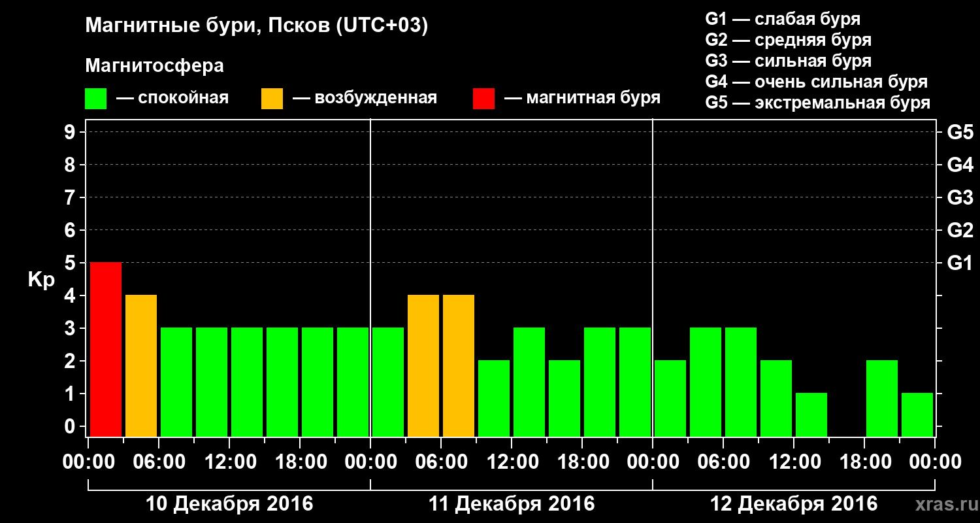Click the '06:00' time label above 11 Декабря

(x=440, y=462)
